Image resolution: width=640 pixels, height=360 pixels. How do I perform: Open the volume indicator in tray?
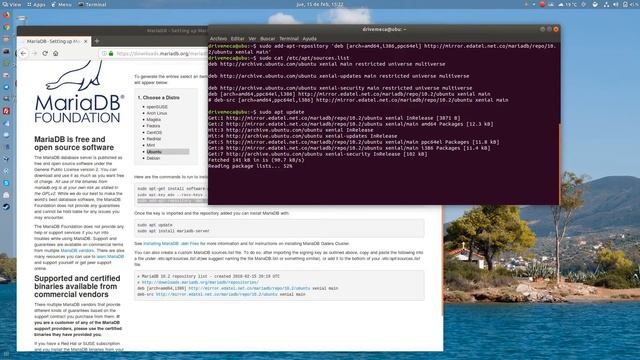pyautogui.click(x=616, y=4)
